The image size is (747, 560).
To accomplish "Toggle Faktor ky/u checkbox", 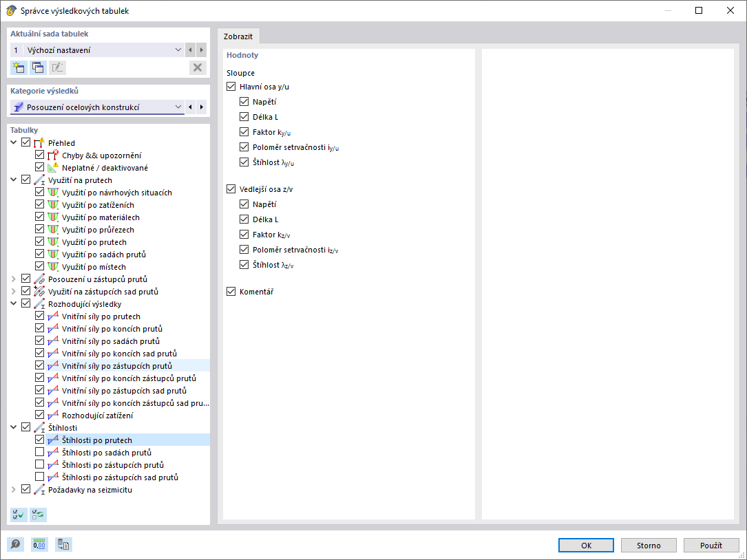I will [244, 132].
